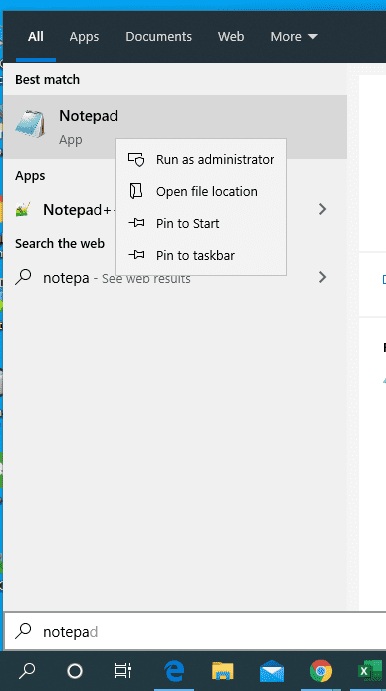Click Pin to taskbar option
This screenshot has height=691, width=386.
(201, 255)
